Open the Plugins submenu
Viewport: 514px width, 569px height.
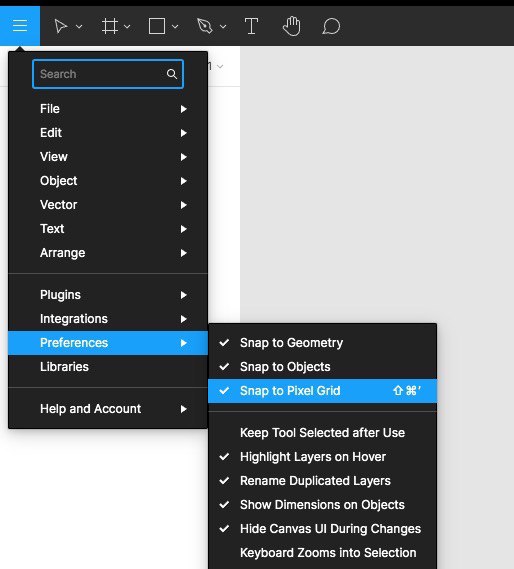pyautogui.click(x=108, y=295)
